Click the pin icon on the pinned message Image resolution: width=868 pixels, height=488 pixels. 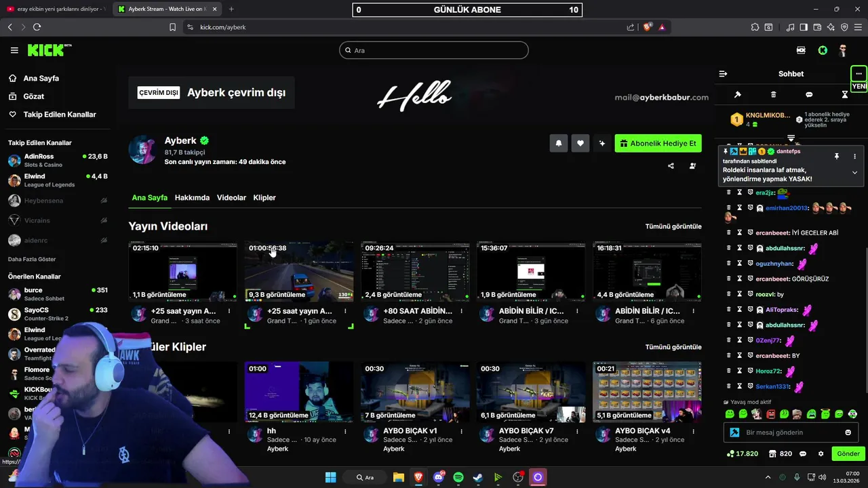pyautogui.click(x=836, y=157)
